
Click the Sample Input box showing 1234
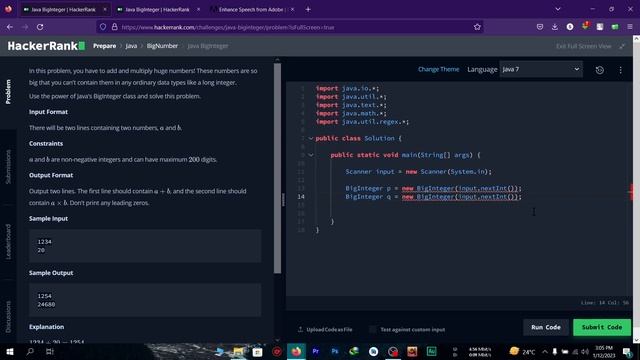(x=145, y=246)
